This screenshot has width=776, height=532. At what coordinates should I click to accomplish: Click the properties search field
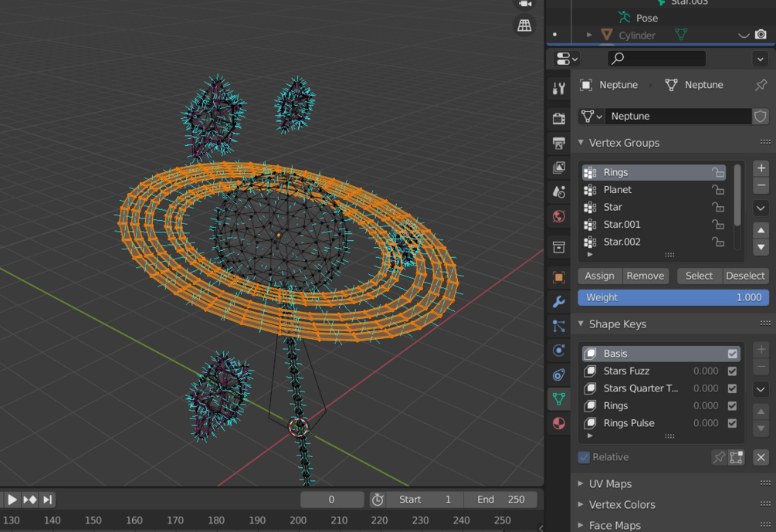click(x=656, y=59)
